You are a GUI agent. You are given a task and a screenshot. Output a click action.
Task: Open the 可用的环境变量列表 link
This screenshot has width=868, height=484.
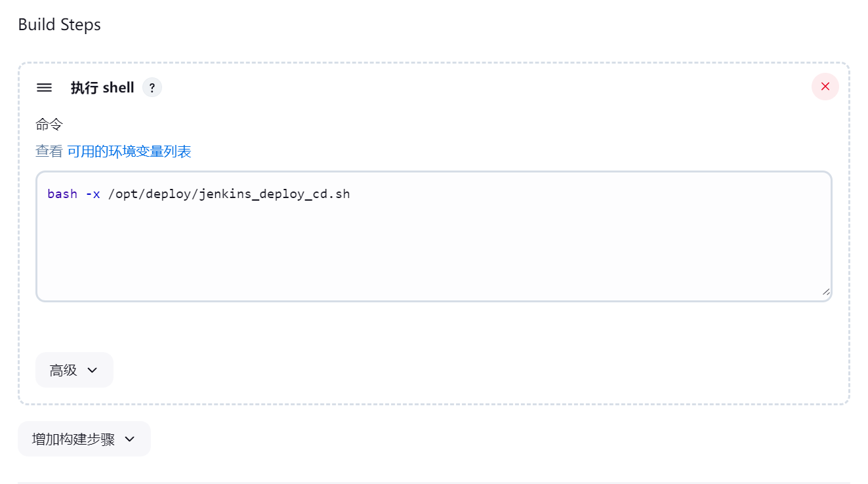click(129, 151)
